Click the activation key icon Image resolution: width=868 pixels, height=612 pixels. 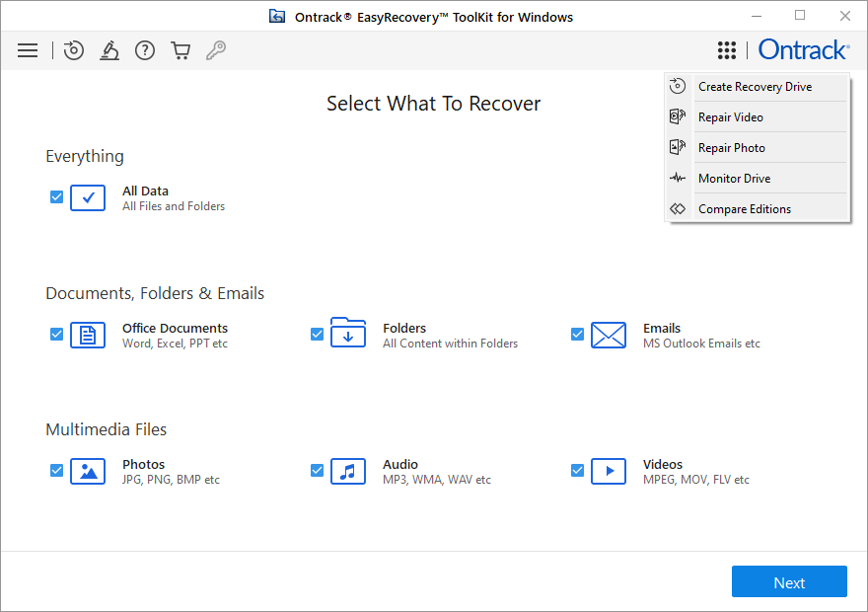click(x=216, y=50)
